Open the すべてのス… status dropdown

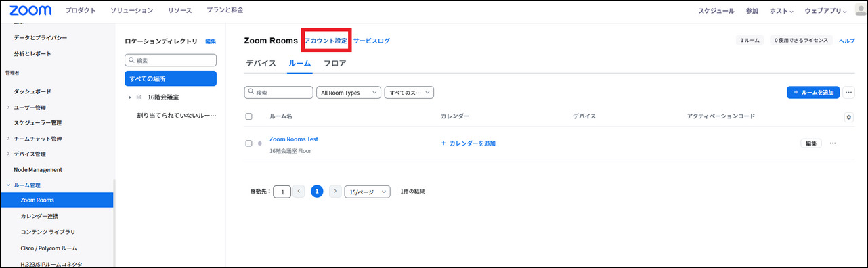coord(409,93)
